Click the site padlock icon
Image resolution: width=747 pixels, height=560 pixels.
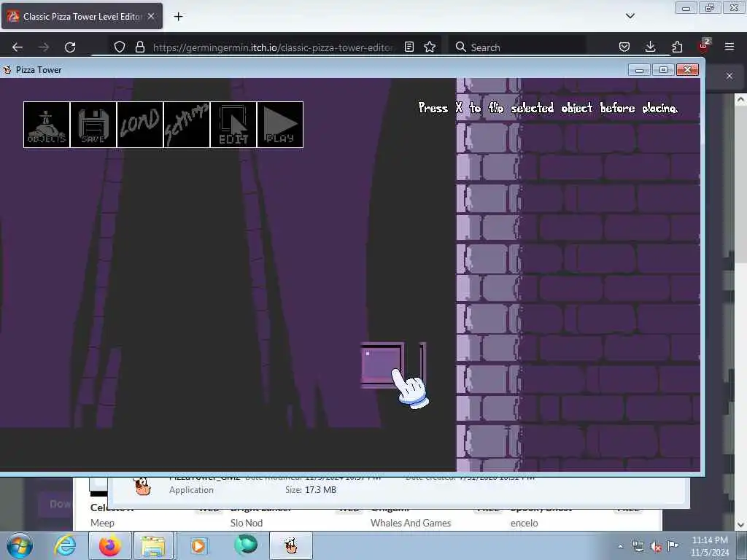pos(139,47)
